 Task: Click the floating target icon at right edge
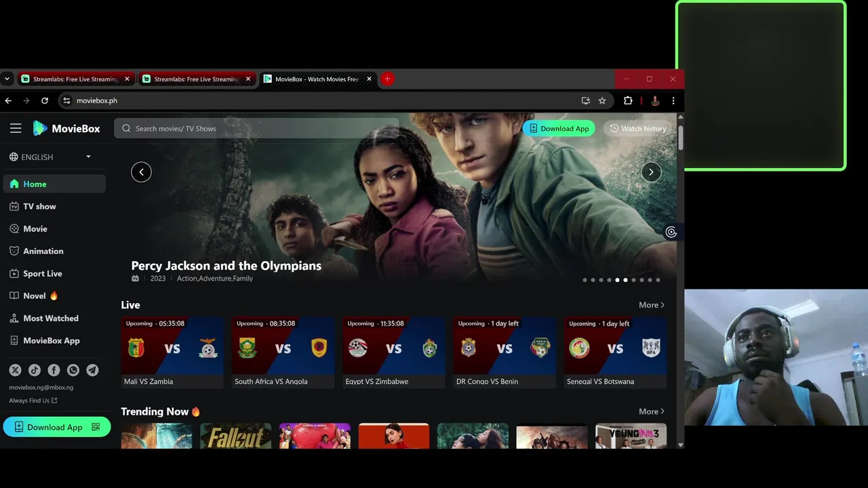point(671,232)
